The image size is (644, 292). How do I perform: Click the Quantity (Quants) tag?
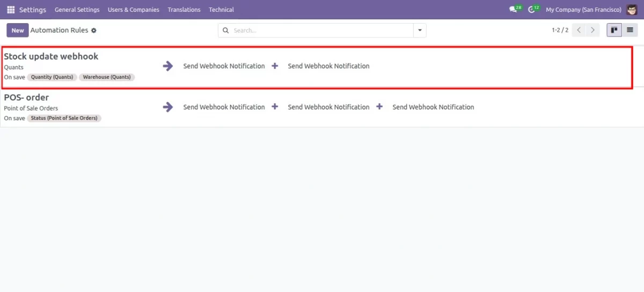point(52,77)
